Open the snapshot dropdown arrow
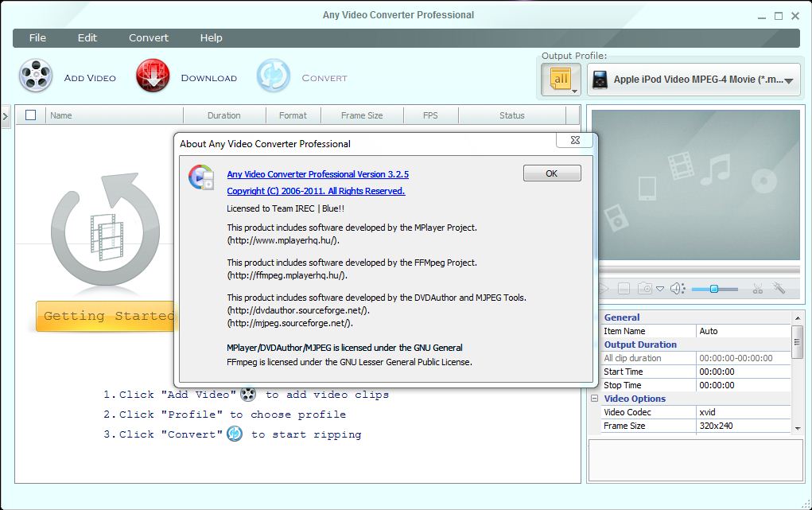The height and width of the screenshot is (510, 812). point(660,289)
